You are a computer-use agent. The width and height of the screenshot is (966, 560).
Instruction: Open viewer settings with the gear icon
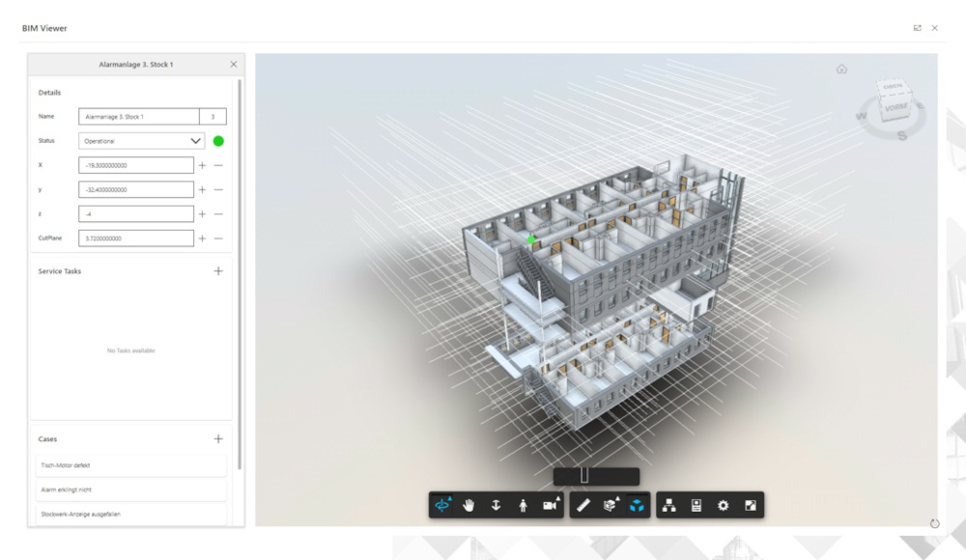pyautogui.click(x=723, y=504)
